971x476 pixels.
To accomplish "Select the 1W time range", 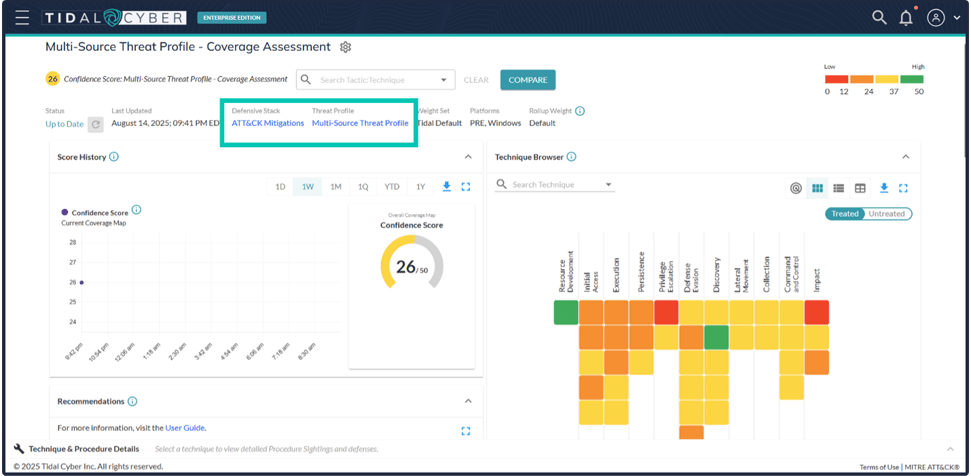I will (307, 186).
